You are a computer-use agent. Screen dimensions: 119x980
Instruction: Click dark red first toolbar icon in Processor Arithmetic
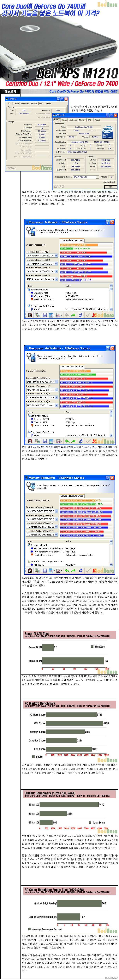[x=30, y=315]
